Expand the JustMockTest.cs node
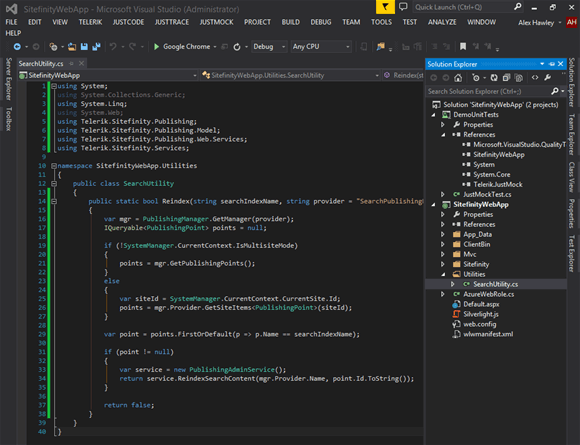Image resolution: width=580 pixels, height=445 pixels. tap(443, 194)
